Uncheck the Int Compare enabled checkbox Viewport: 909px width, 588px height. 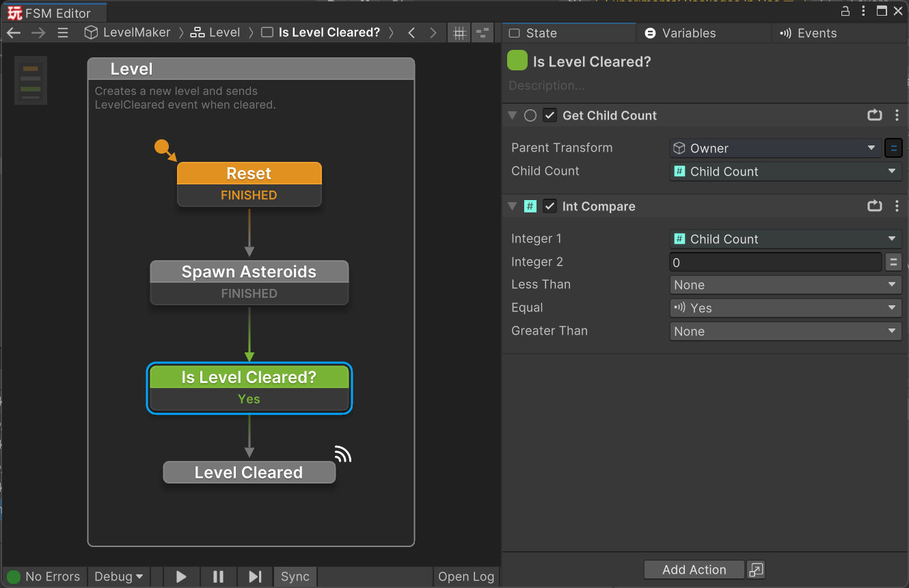(x=550, y=206)
